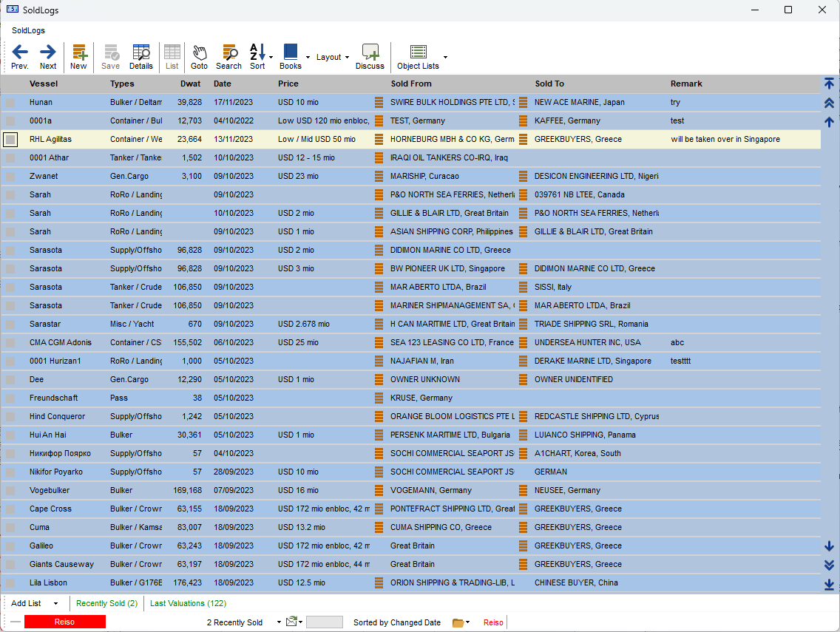Click the Save toolbar icon
Screen dimensions: 840x632
pos(110,57)
